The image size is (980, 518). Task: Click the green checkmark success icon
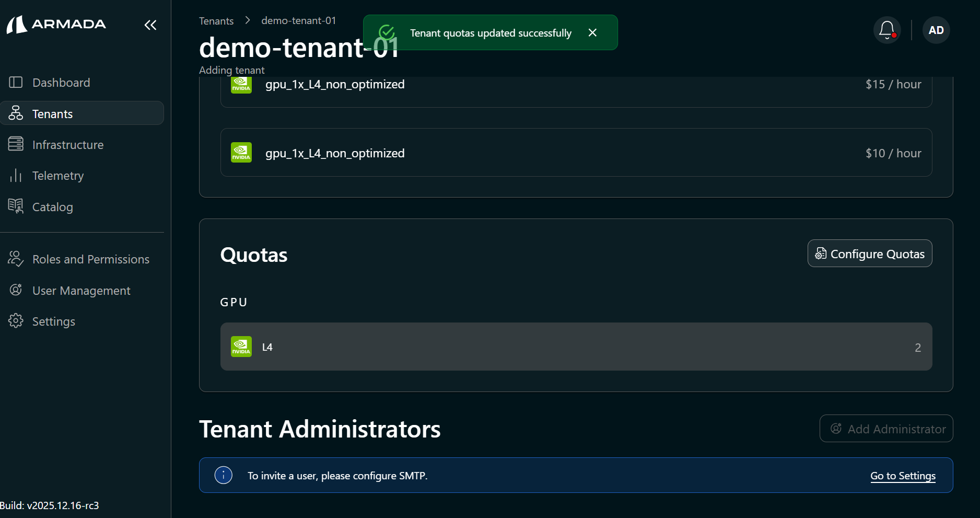[387, 32]
